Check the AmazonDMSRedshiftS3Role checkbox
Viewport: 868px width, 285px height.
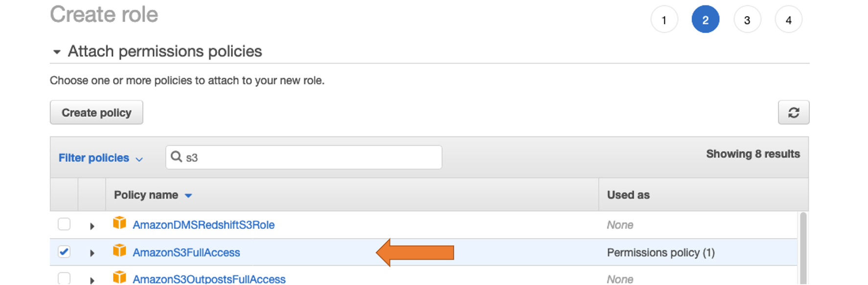(x=64, y=224)
